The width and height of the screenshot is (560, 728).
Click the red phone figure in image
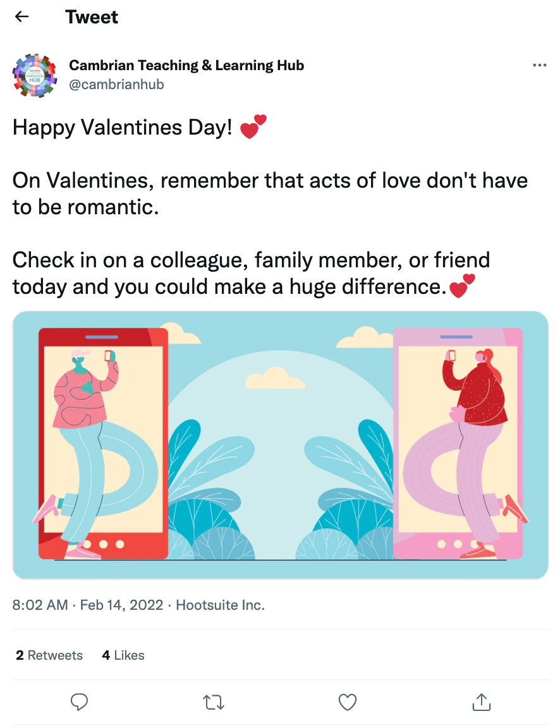coord(103,444)
